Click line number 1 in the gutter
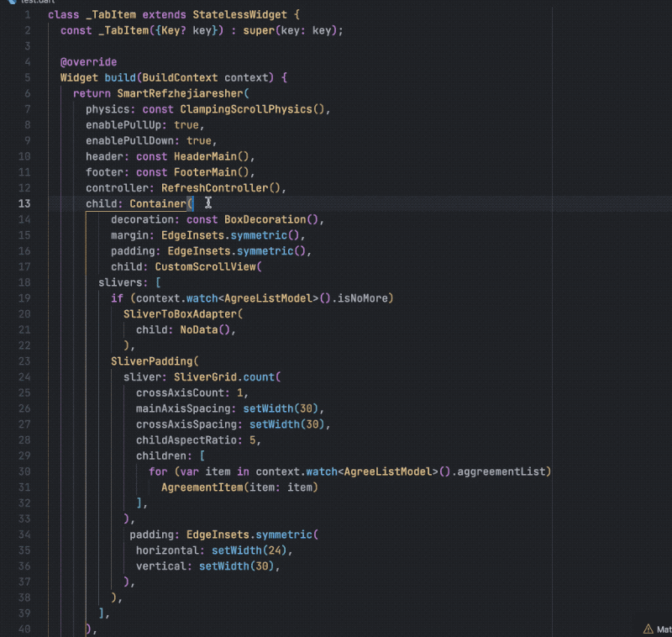672x637 pixels. pos(28,14)
